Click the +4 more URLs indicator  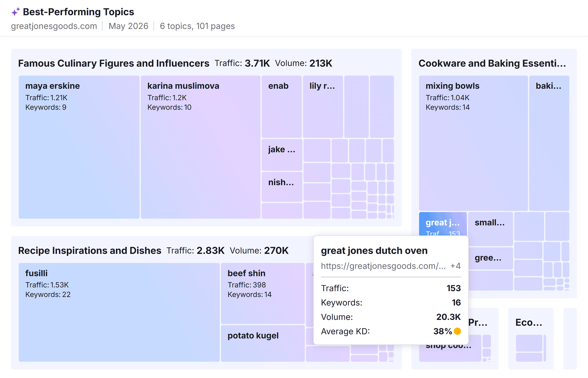click(x=456, y=266)
